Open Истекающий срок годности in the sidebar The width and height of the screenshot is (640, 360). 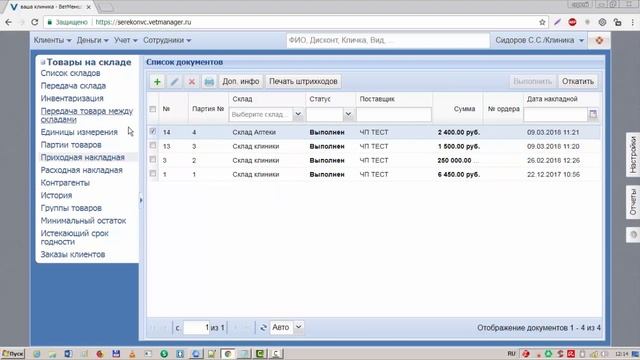(74, 238)
